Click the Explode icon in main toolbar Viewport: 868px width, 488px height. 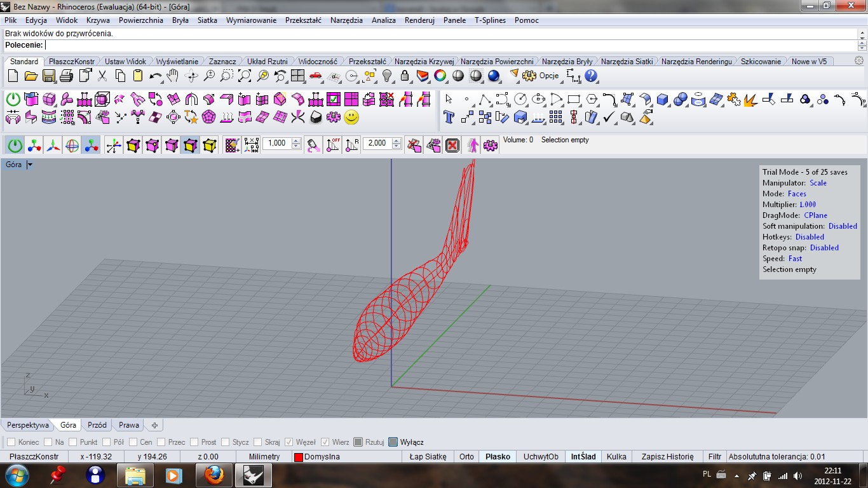750,100
